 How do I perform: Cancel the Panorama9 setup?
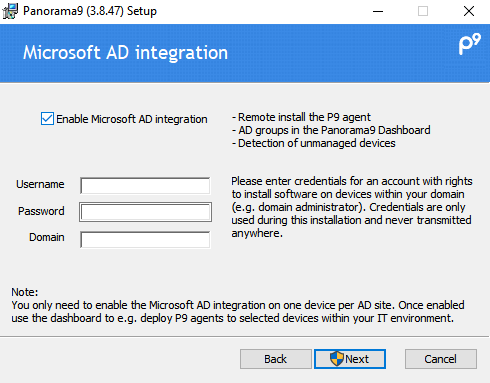pos(441,359)
